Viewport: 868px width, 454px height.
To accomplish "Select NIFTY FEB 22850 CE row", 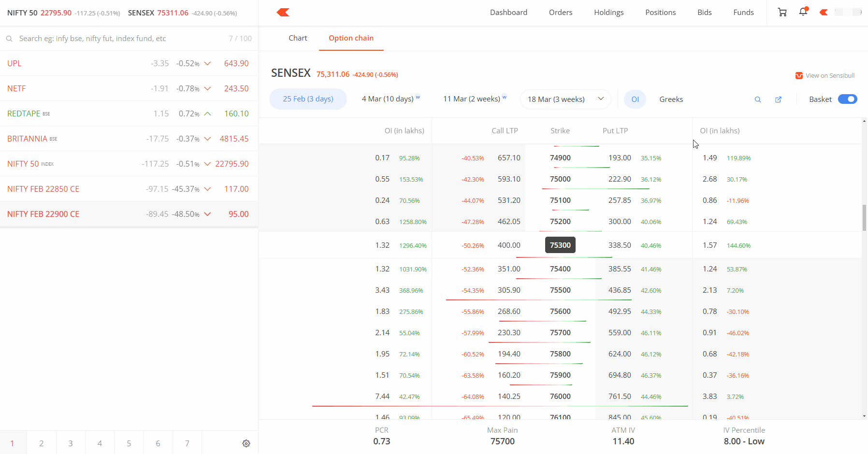I will 129,189.
